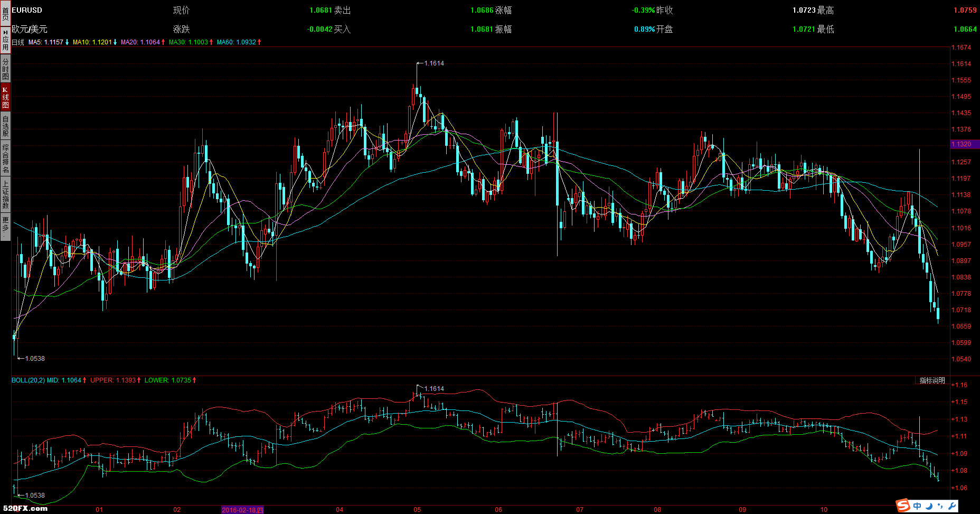Toggle Chinese input mode 中 icon
Screen dimensions: 980x514
[x=917, y=506]
